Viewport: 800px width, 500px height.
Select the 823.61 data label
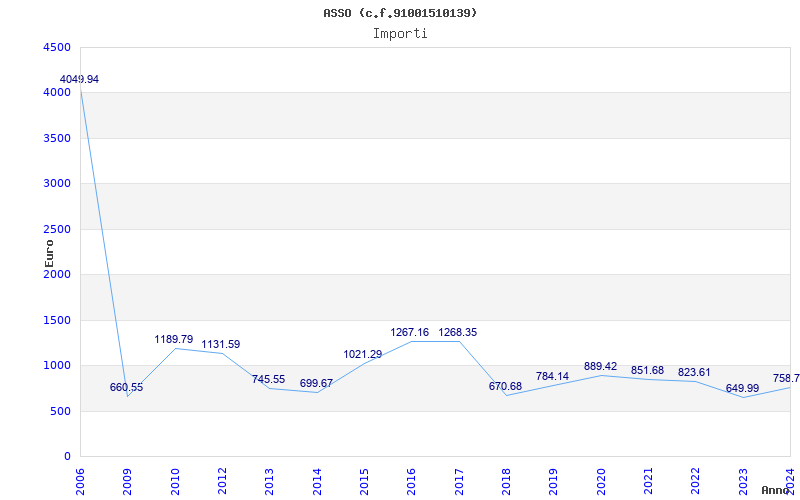click(694, 372)
